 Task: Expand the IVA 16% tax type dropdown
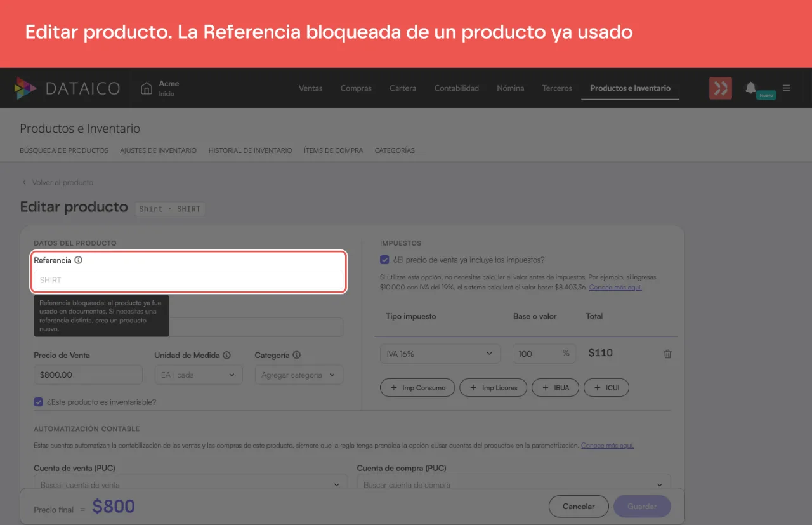click(x=440, y=354)
